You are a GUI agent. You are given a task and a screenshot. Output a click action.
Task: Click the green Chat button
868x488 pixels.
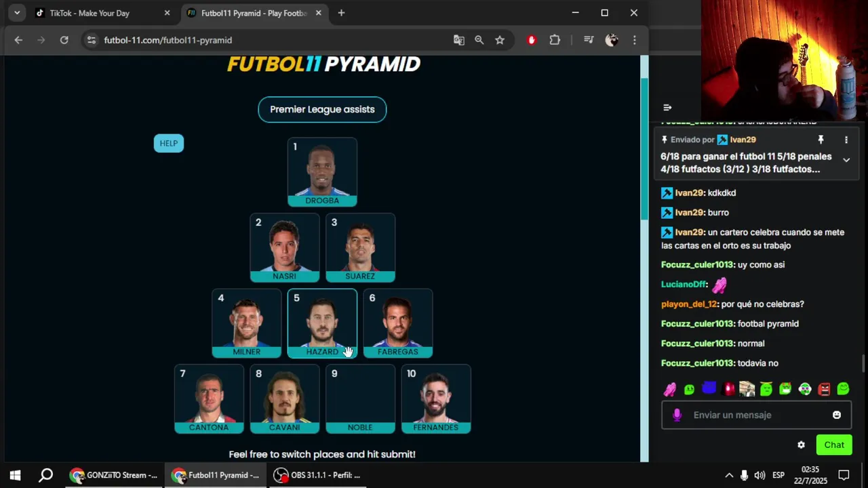[834, 445]
